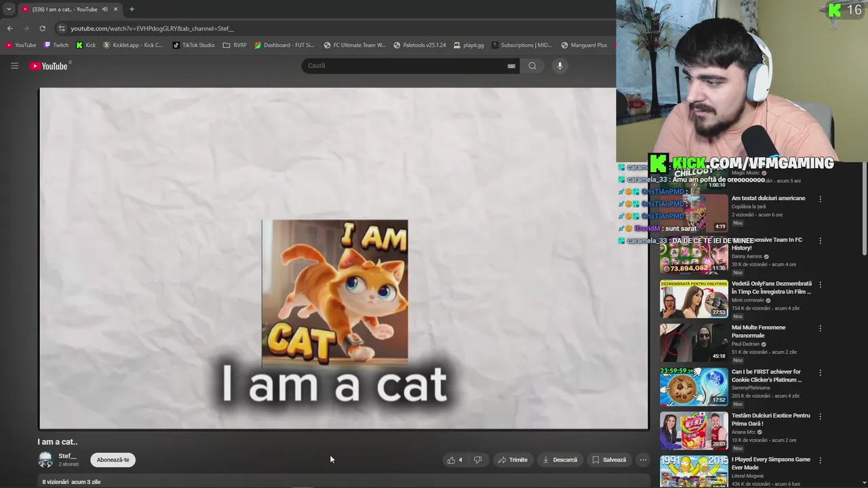Open the tab search dropdown arrow
The width and height of the screenshot is (868, 488).
tap(8, 9)
